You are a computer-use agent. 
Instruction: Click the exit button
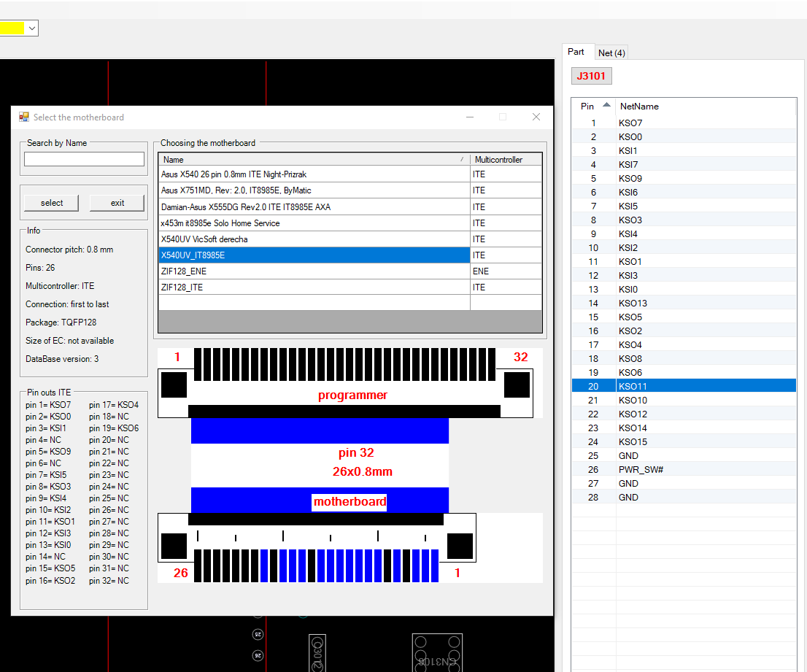click(117, 203)
